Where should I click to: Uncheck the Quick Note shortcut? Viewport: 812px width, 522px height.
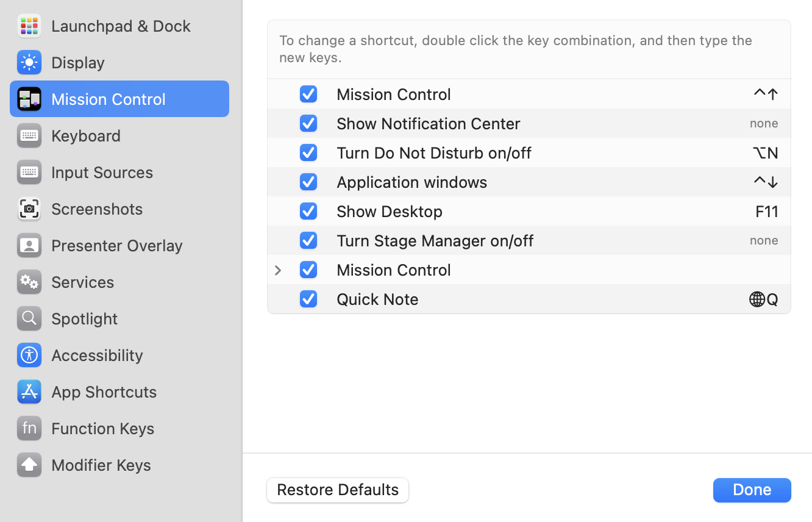tap(308, 299)
